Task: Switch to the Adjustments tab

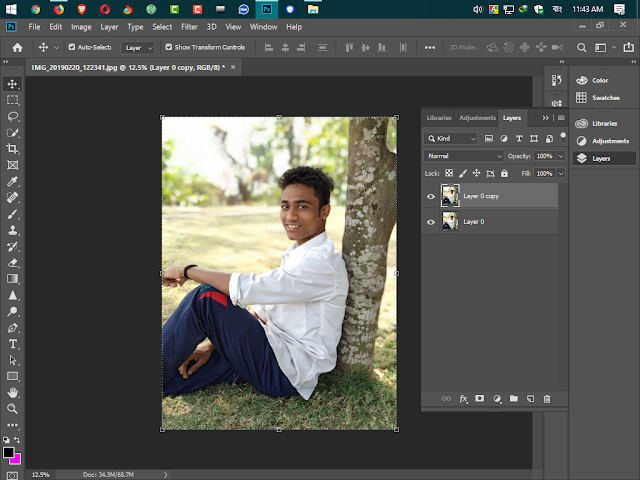Action: [x=477, y=118]
